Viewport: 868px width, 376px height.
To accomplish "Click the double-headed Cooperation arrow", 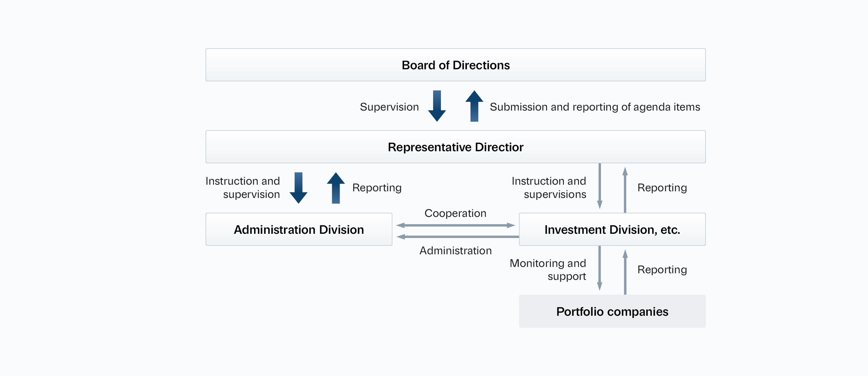I will pyautogui.click(x=456, y=225).
